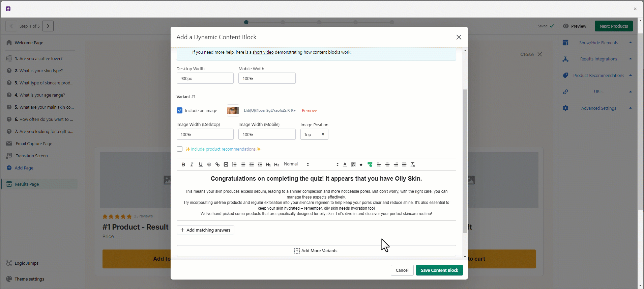Toggle bold formatting in the editor toolbar
The height and width of the screenshot is (289, 644).
click(x=183, y=164)
